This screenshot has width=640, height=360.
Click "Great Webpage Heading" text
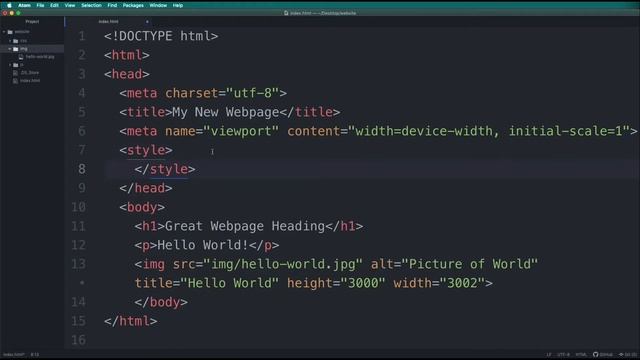coord(245,226)
